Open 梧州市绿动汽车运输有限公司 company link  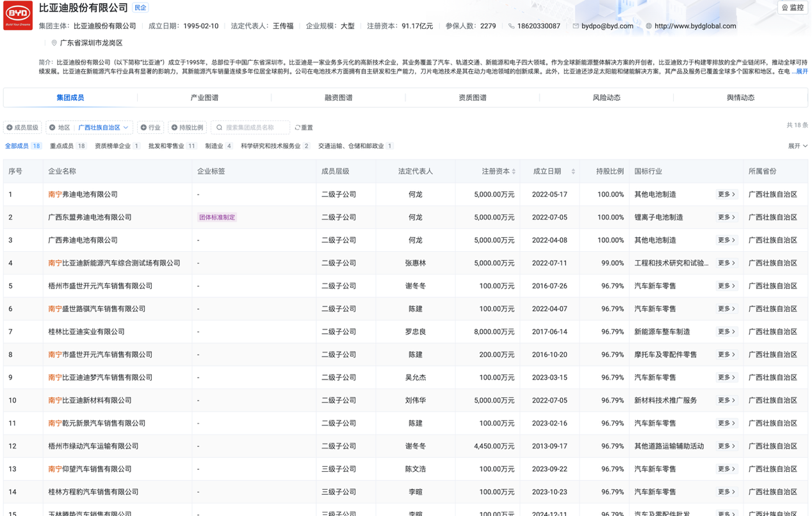tap(93, 446)
